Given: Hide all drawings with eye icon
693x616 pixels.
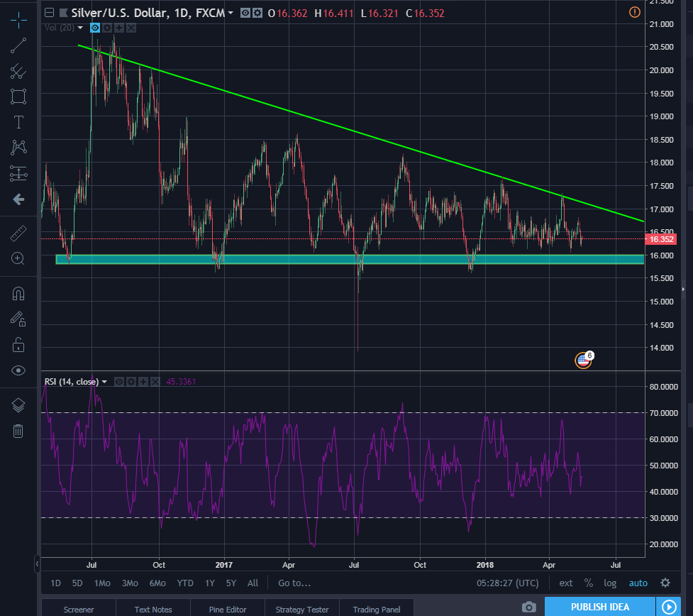Looking at the screenshot, I should (x=18, y=370).
